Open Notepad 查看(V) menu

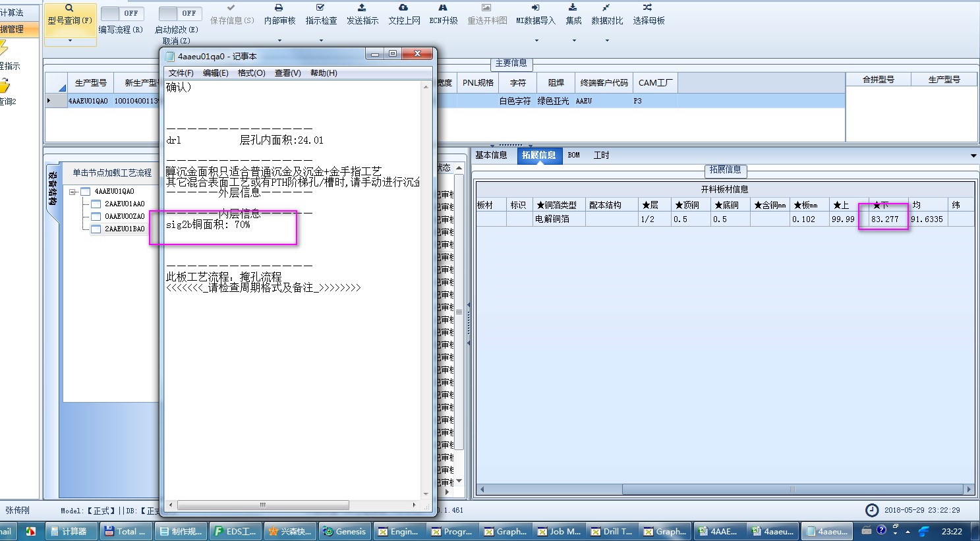(x=287, y=73)
